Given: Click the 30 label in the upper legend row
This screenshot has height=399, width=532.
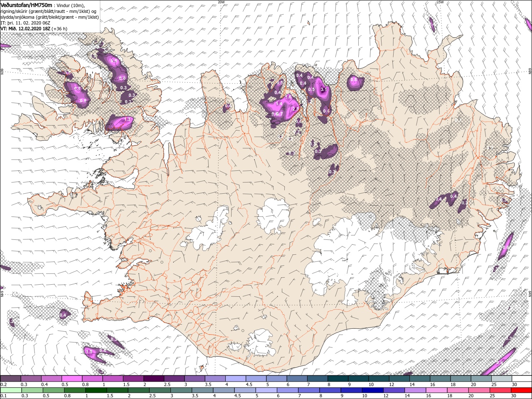Looking at the screenshot, I should 514,385.
